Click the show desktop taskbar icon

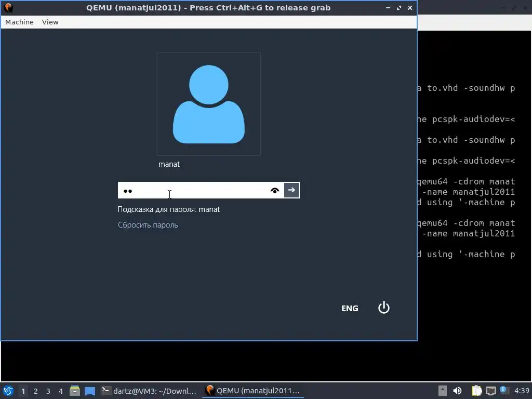[90, 391]
